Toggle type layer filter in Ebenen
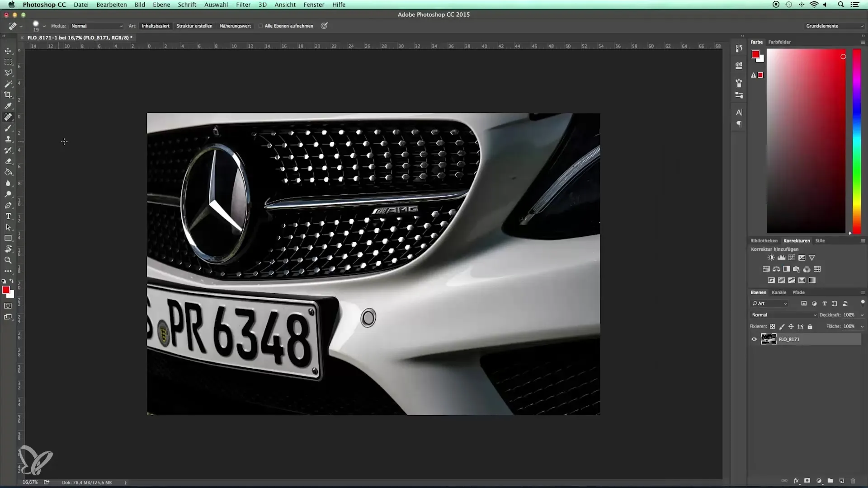Viewport: 868px width, 488px height. click(x=825, y=304)
